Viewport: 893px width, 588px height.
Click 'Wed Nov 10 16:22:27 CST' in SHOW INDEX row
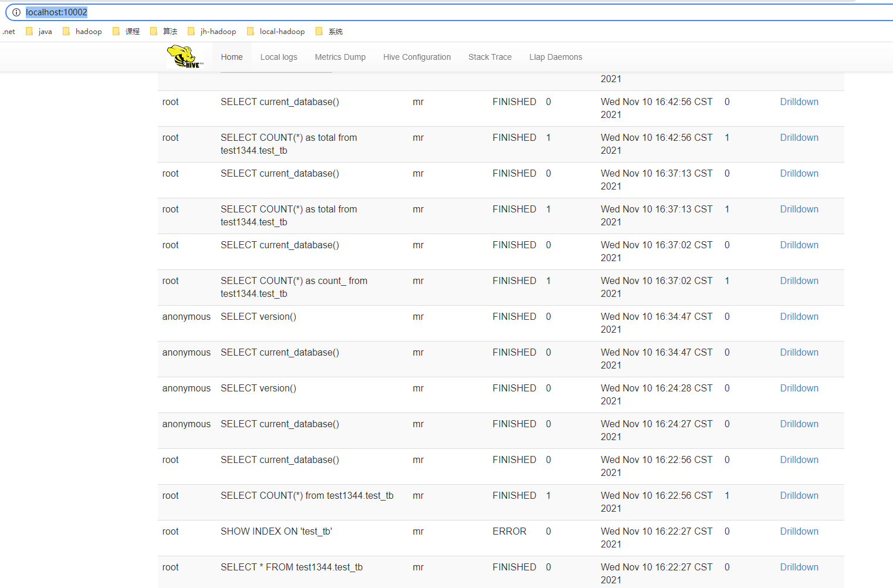[657, 532]
